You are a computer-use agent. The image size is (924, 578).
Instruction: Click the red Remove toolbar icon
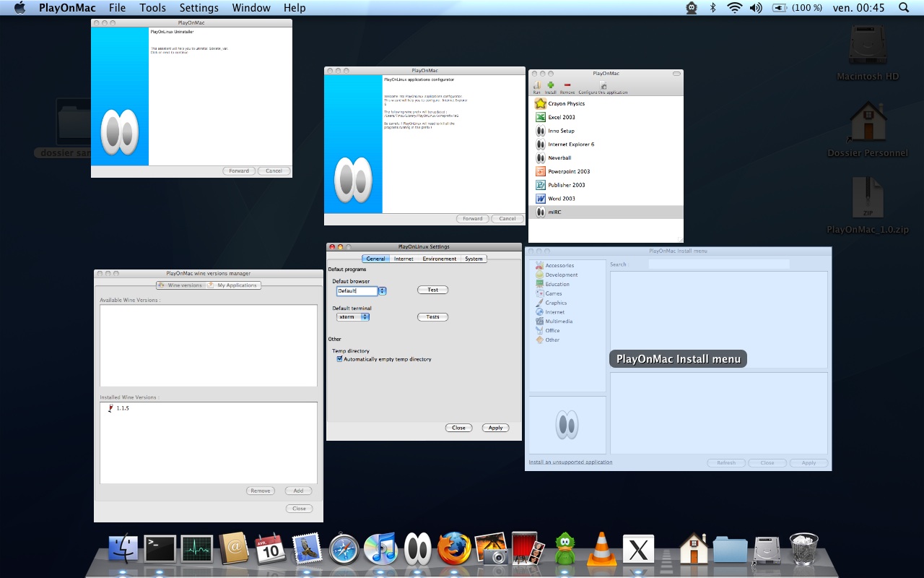(x=567, y=86)
